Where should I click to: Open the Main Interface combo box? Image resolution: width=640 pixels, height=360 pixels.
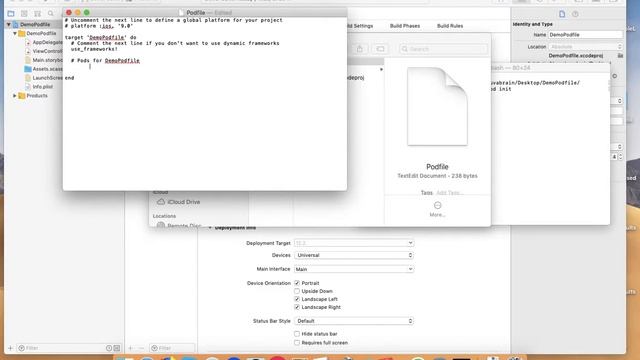pyautogui.click(x=354, y=269)
